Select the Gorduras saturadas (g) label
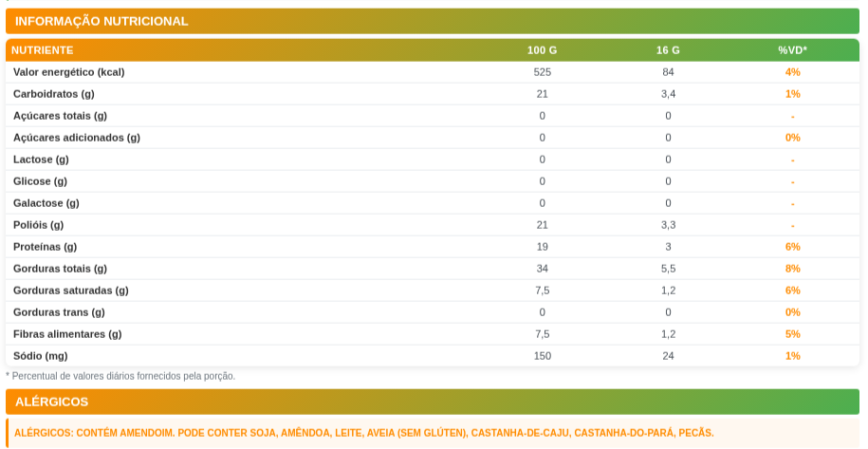 (71, 290)
